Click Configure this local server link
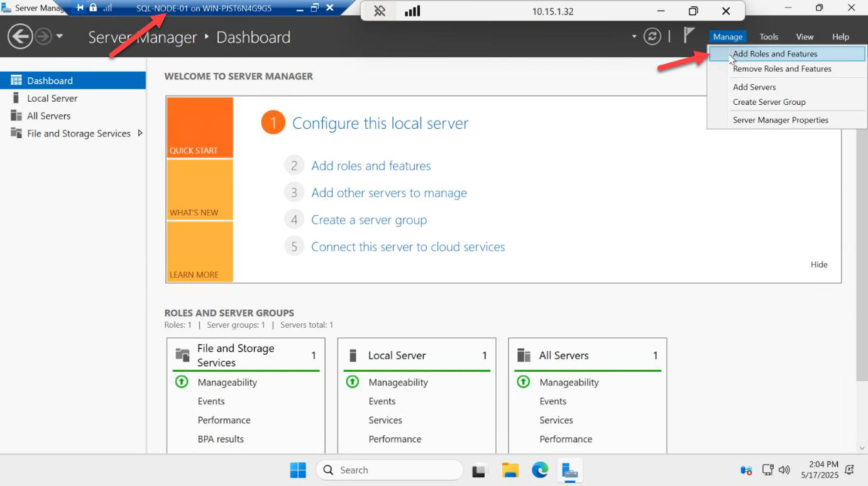This screenshot has width=868, height=486. pyautogui.click(x=380, y=123)
